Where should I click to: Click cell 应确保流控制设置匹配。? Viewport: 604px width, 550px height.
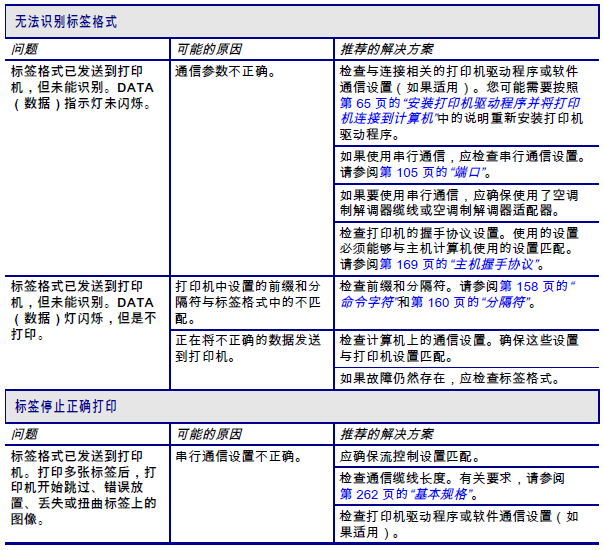point(467,456)
